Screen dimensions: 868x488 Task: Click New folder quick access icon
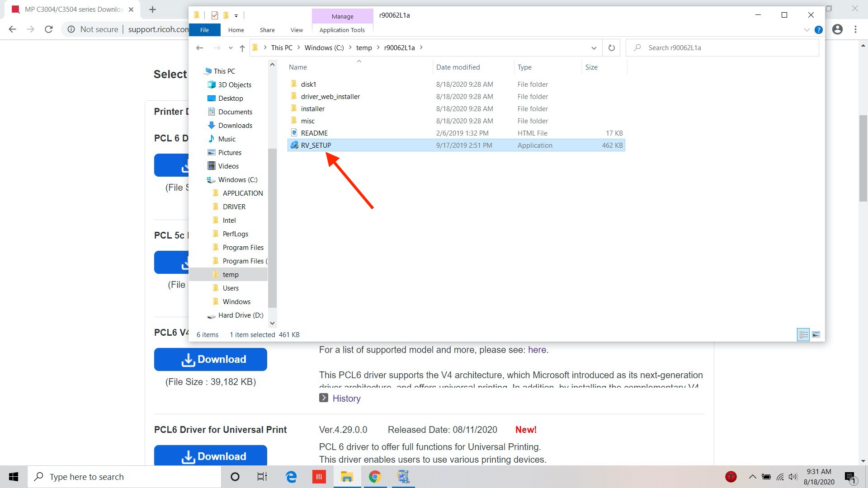(226, 15)
